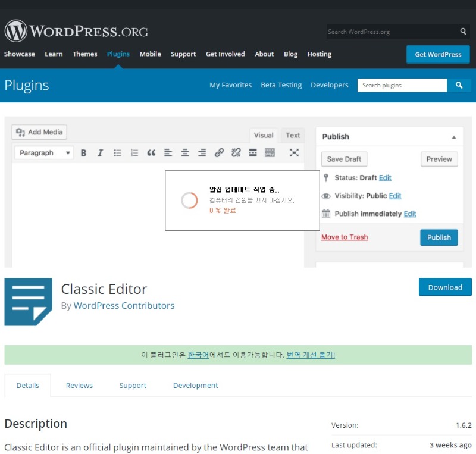
Task: Download the Classic Editor plugin
Action: point(445,287)
